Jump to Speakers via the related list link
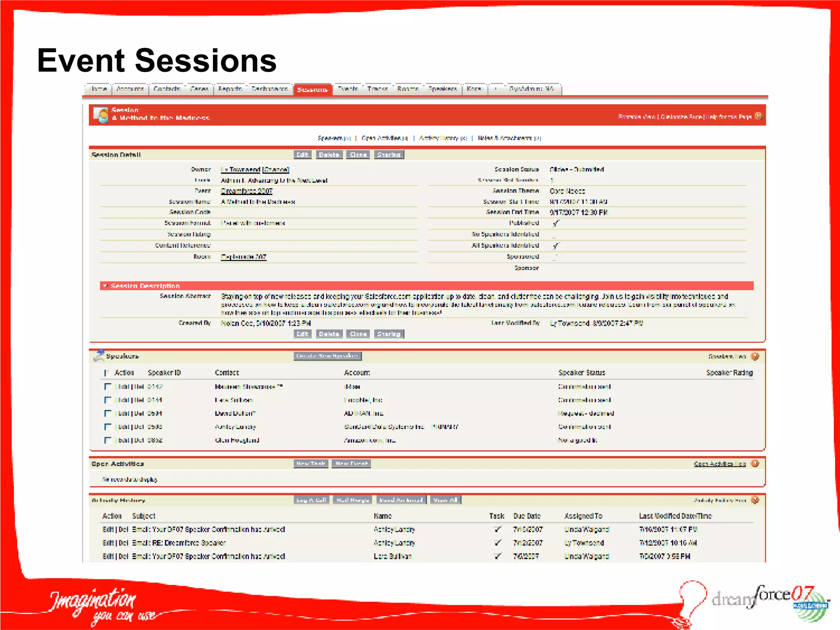 [x=334, y=138]
